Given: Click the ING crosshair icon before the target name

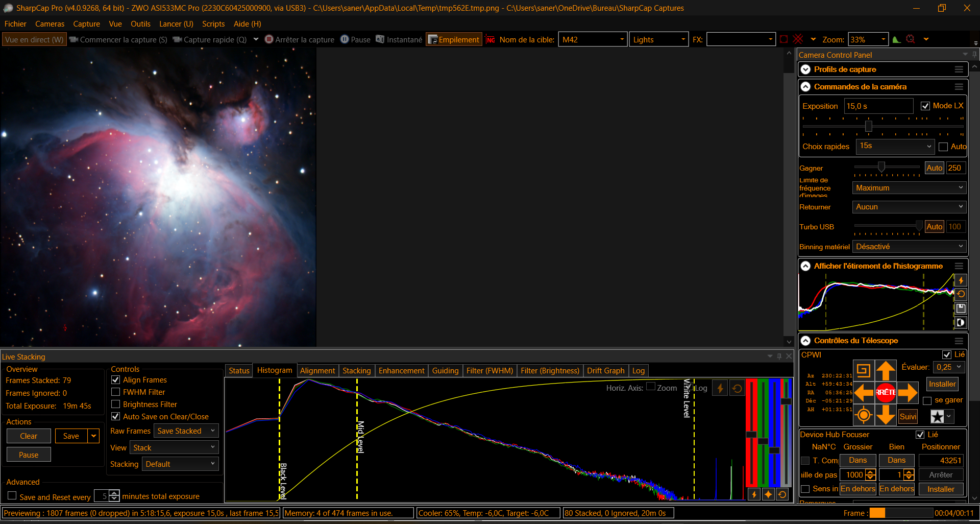Looking at the screenshot, I should pos(491,39).
